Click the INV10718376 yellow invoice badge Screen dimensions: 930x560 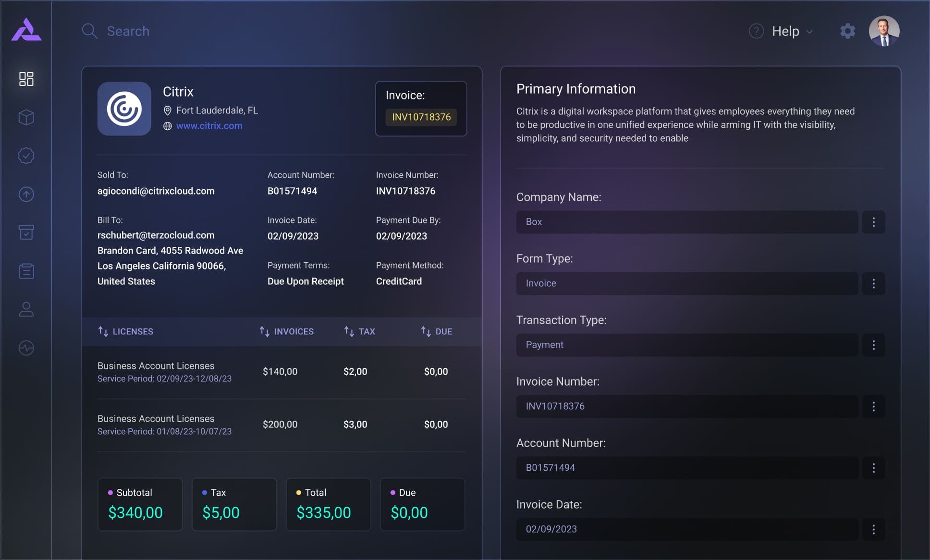421,117
